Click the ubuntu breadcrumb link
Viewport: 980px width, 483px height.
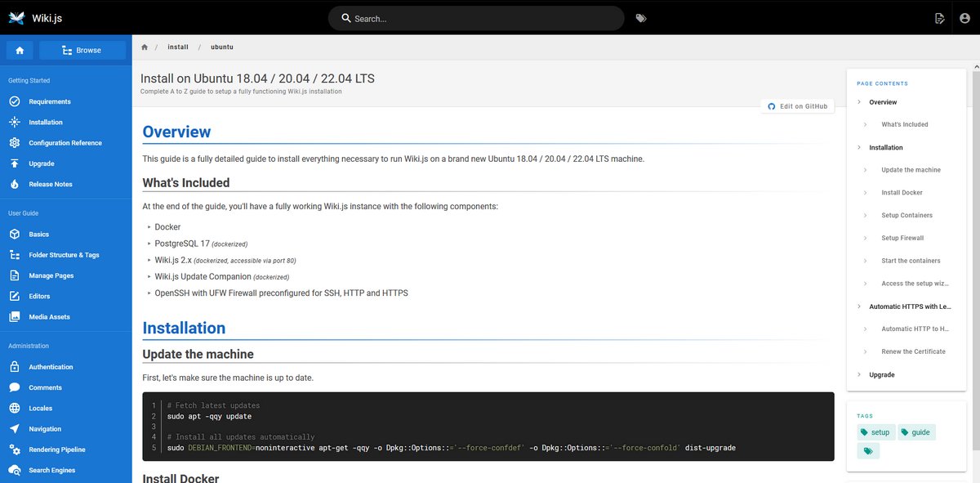pyautogui.click(x=222, y=47)
